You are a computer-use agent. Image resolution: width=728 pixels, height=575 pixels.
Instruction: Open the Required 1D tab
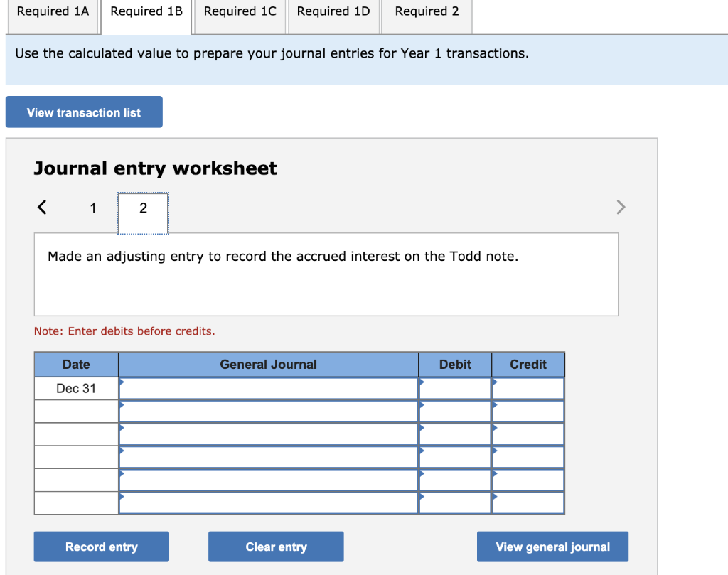[x=333, y=11]
